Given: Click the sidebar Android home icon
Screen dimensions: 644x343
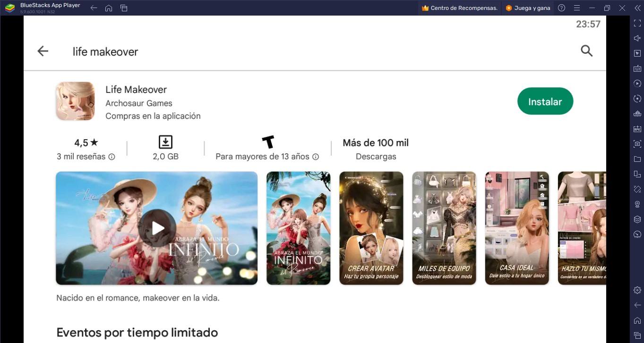Looking at the screenshot, I should 637,320.
